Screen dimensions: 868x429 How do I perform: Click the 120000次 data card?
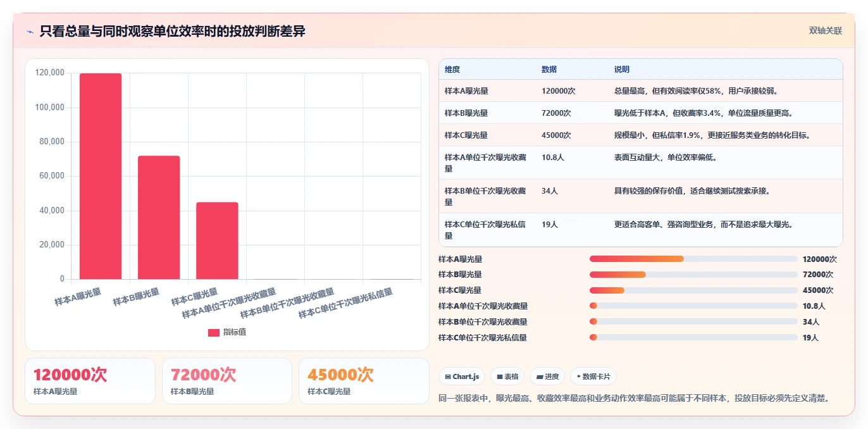click(x=90, y=380)
